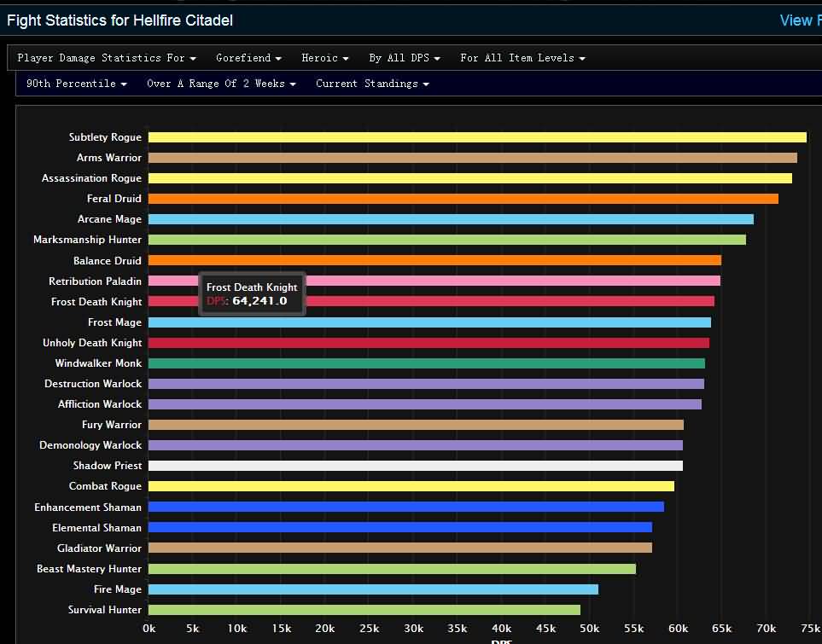Open the Heroic difficulty dropdown
Screen dimensions: 822x644
pos(324,58)
